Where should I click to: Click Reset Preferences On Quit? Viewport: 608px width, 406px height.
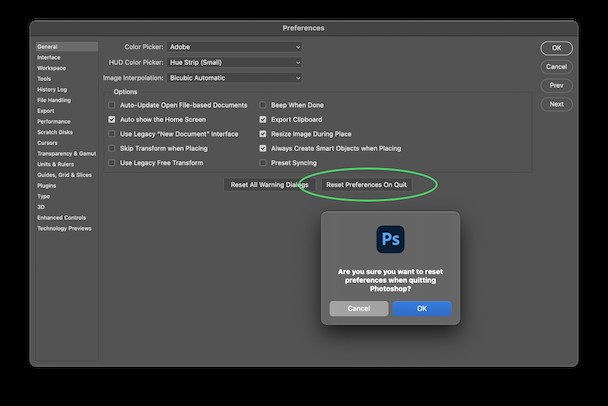coord(366,185)
